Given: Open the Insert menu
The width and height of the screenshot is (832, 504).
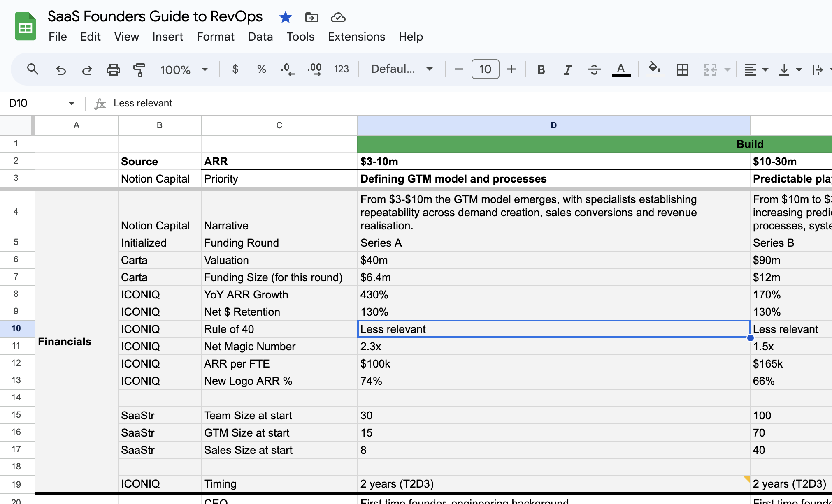Looking at the screenshot, I should [167, 37].
